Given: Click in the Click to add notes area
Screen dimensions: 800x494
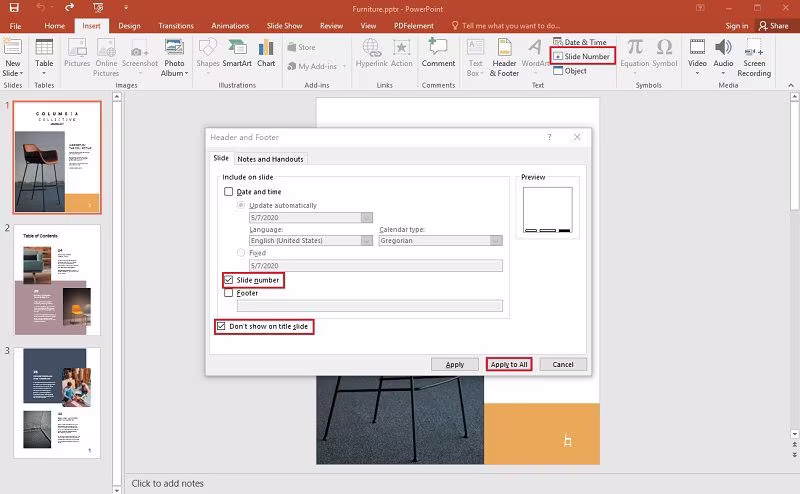Looking at the screenshot, I should (167, 483).
